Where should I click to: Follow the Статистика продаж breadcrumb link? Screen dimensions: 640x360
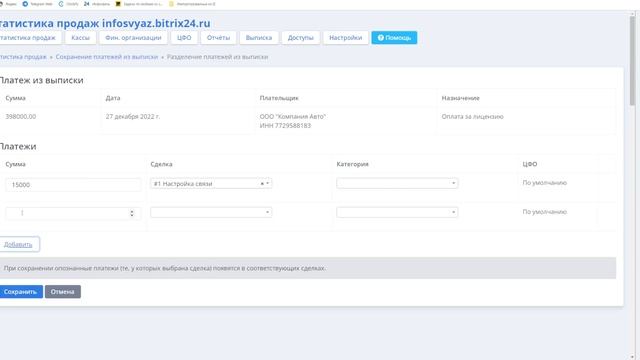click(x=23, y=57)
